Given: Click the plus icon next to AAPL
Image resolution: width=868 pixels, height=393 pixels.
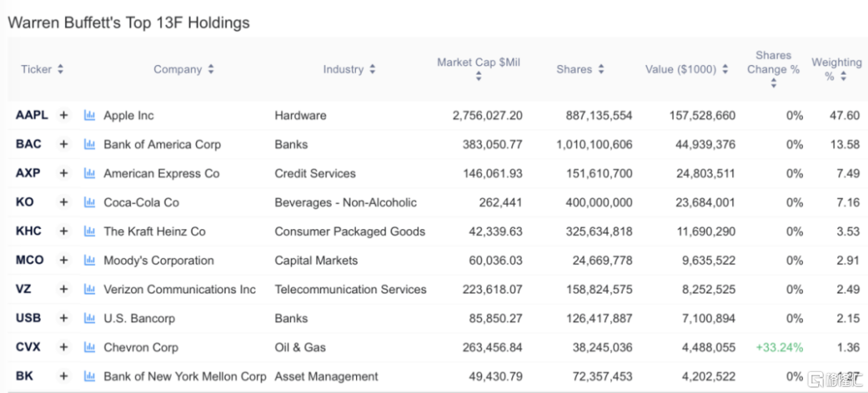Looking at the screenshot, I should 63,115.
